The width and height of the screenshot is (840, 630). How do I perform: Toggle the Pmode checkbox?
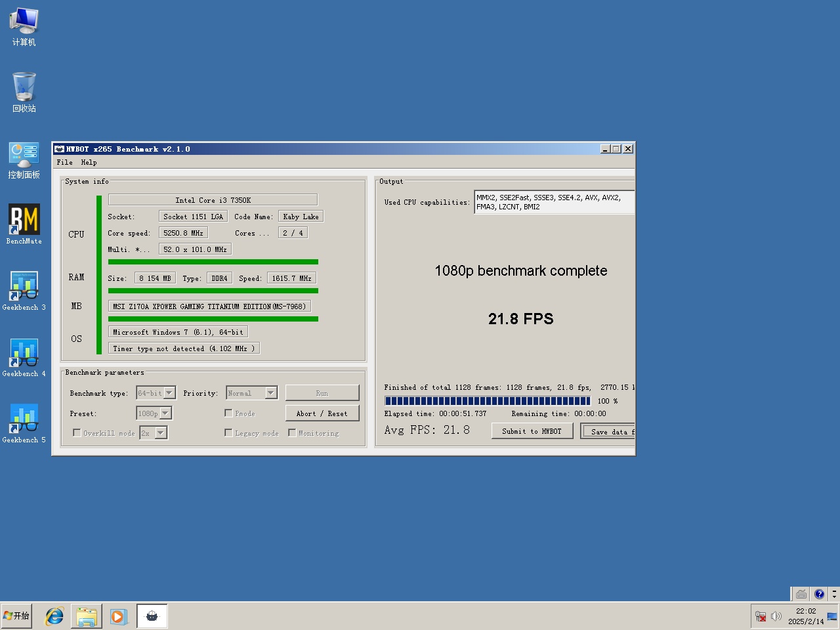pyautogui.click(x=228, y=413)
